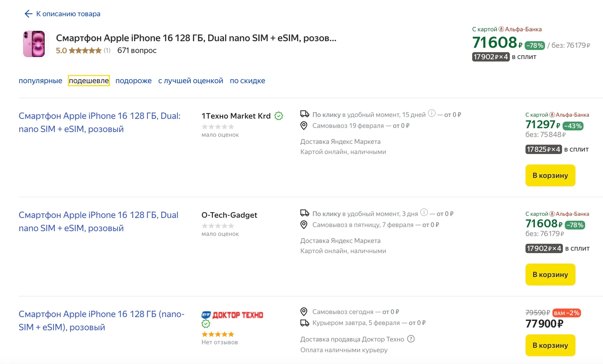Add 1Техно Market Krd offer to cart

click(550, 175)
